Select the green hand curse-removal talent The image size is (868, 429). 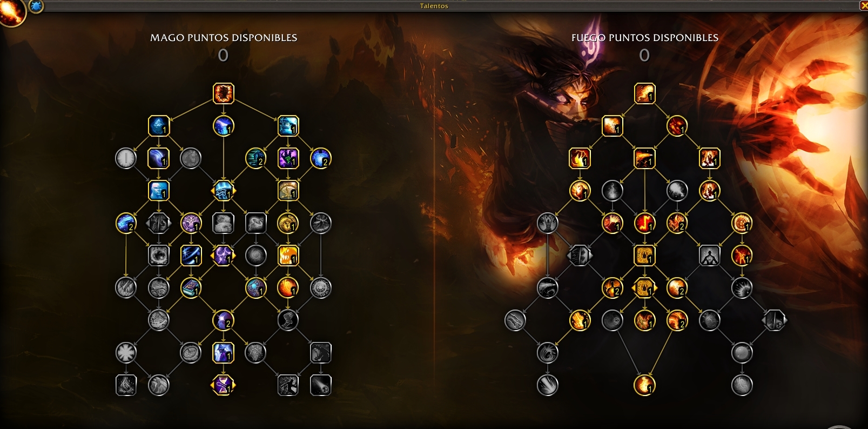click(x=288, y=158)
